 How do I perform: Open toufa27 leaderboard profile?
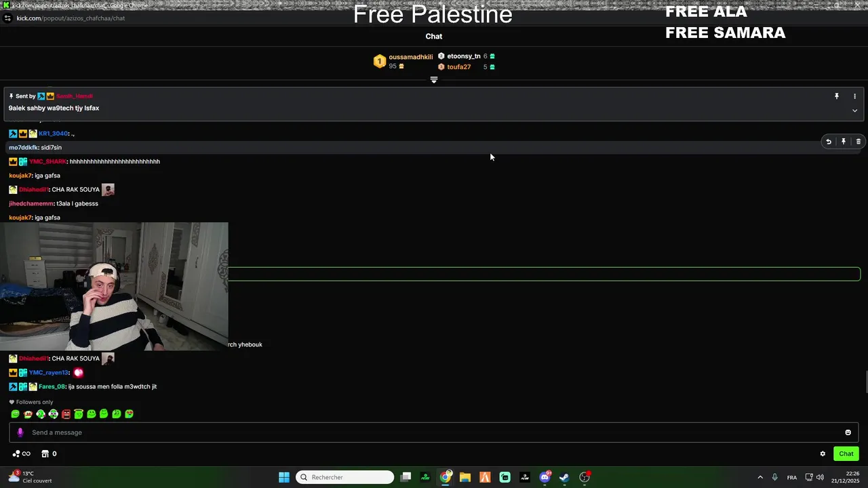coord(458,67)
